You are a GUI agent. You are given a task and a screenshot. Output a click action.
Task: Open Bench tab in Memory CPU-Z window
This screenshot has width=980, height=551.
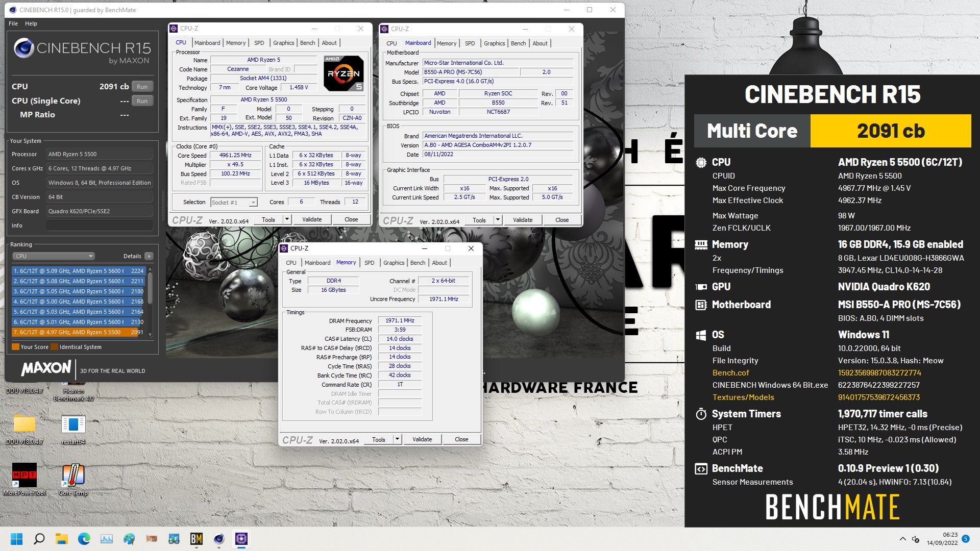[x=418, y=263]
